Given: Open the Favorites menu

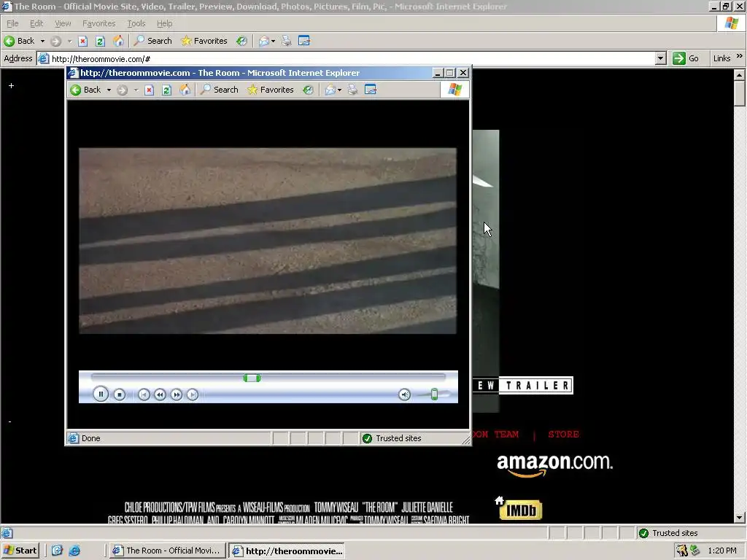Looking at the screenshot, I should (98, 23).
